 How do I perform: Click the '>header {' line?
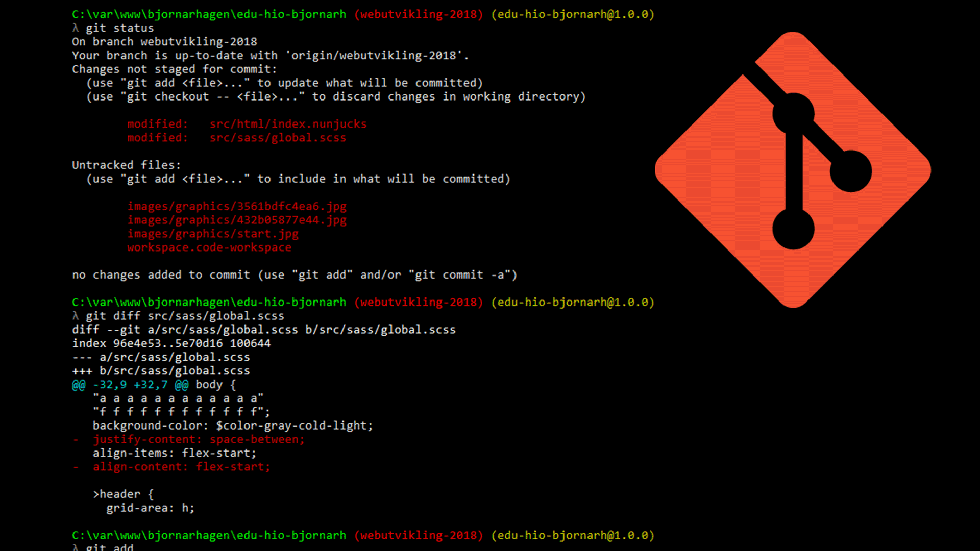click(123, 494)
